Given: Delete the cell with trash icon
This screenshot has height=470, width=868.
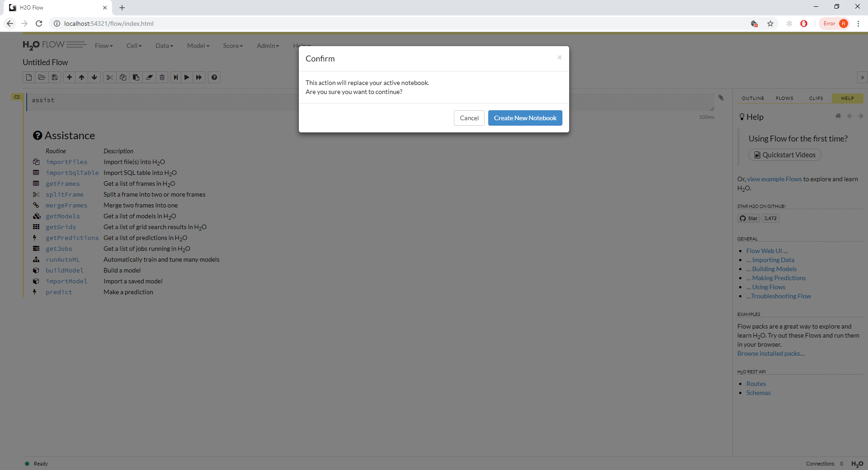Looking at the screenshot, I should click(162, 77).
